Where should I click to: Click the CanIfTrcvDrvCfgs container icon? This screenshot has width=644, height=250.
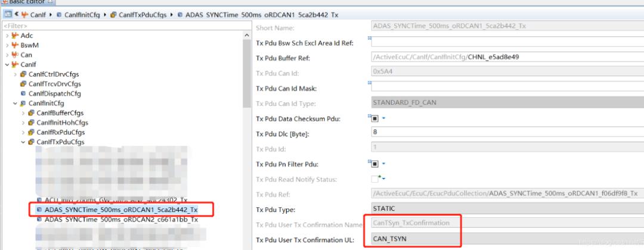coord(23,84)
